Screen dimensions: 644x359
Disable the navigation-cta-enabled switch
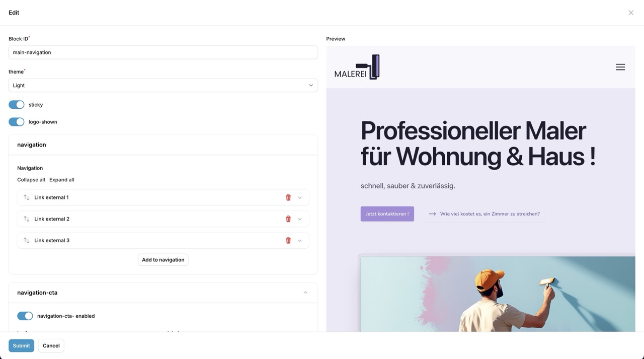click(25, 316)
